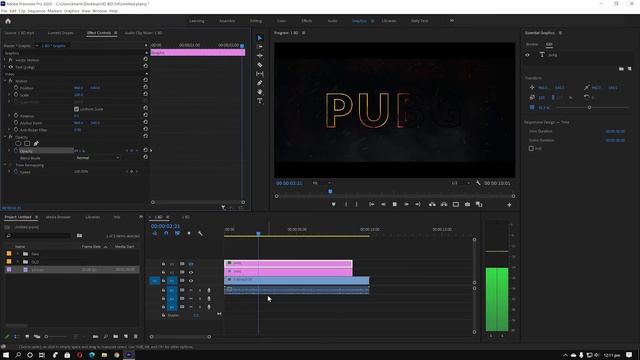Click the Lift button in Program monitor
This screenshot has width=640, height=360.
pyautogui.click(x=432, y=204)
